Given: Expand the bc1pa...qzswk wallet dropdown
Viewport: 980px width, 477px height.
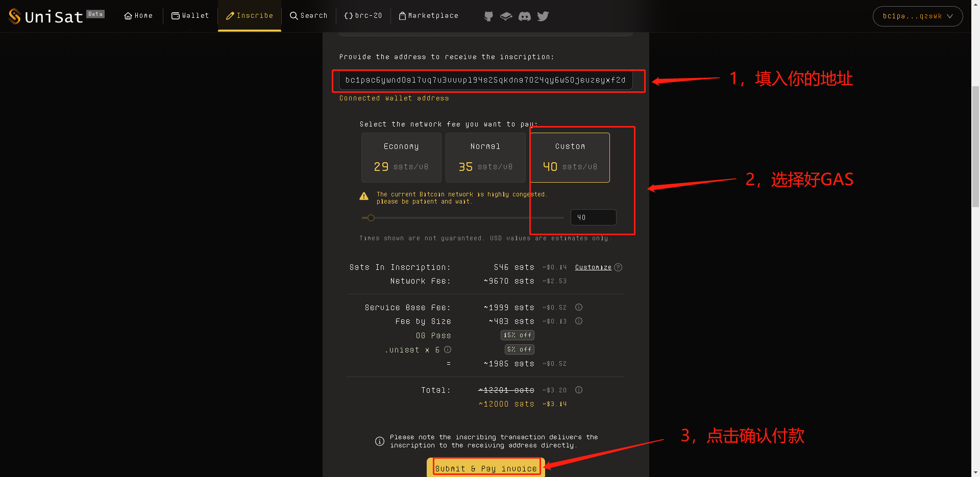Looking at the screenshot, I should click(x=917, y=16).
